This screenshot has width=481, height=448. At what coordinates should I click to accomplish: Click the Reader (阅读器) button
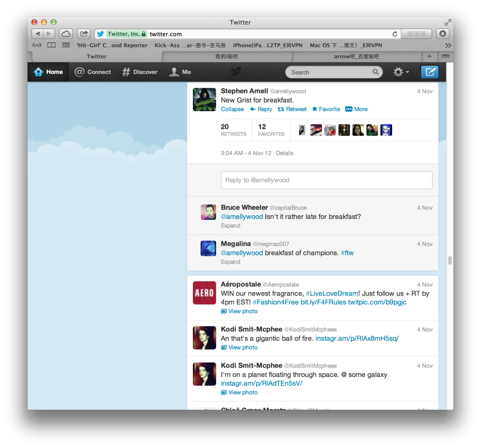click(416, 34)
